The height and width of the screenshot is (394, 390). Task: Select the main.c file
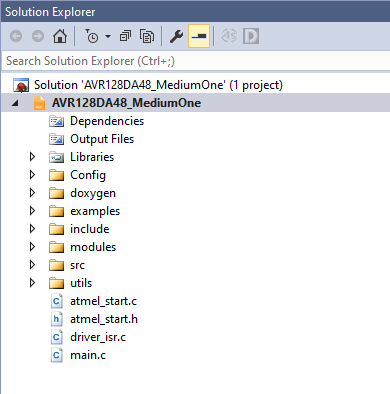point(88,355)
